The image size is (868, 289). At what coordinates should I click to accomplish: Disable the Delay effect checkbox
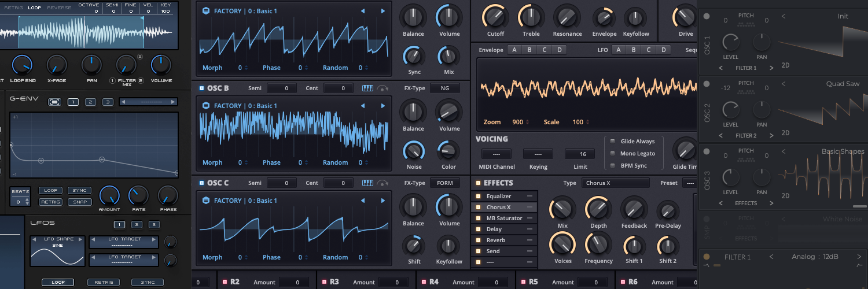pos(478,229)
